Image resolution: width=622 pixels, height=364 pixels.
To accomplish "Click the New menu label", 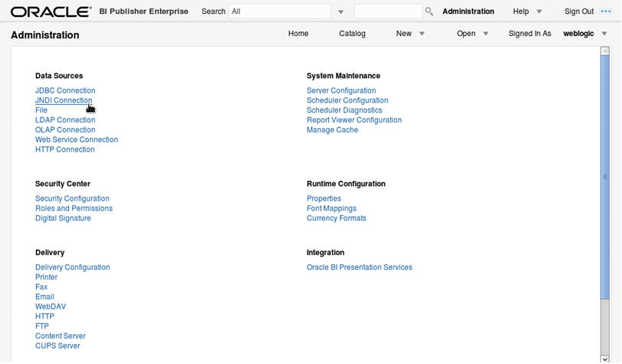I will [x=403, y=34].
